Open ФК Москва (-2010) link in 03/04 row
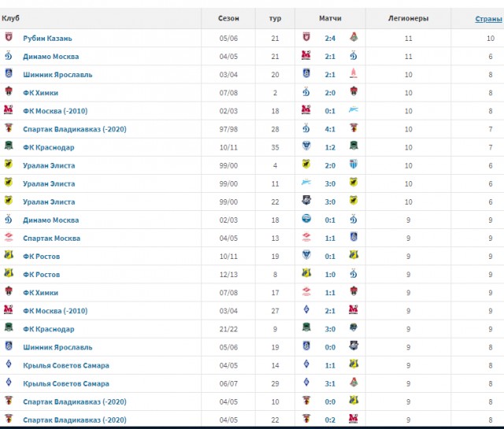504x429 pixels. point(55,311)
